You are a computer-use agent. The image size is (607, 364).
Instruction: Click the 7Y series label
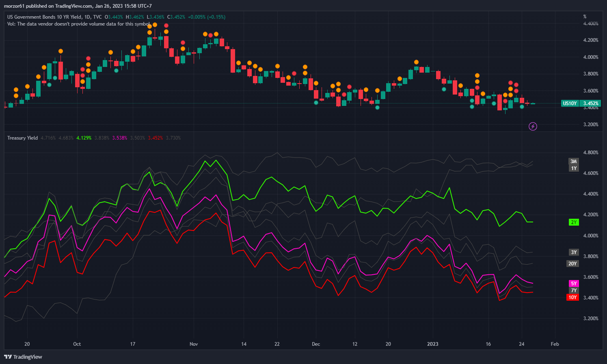coord(574,291)
